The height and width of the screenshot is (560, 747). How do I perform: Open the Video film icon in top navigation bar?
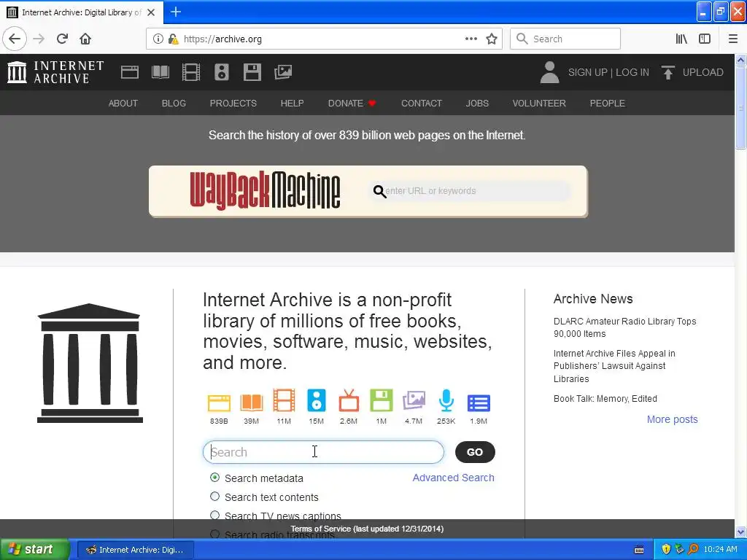[191, 72]
